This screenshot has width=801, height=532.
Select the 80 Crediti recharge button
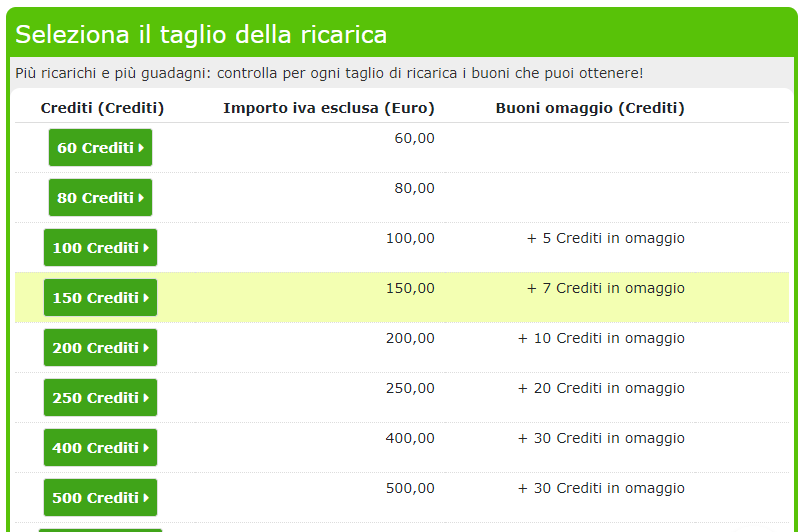click(x=100, y=198)
